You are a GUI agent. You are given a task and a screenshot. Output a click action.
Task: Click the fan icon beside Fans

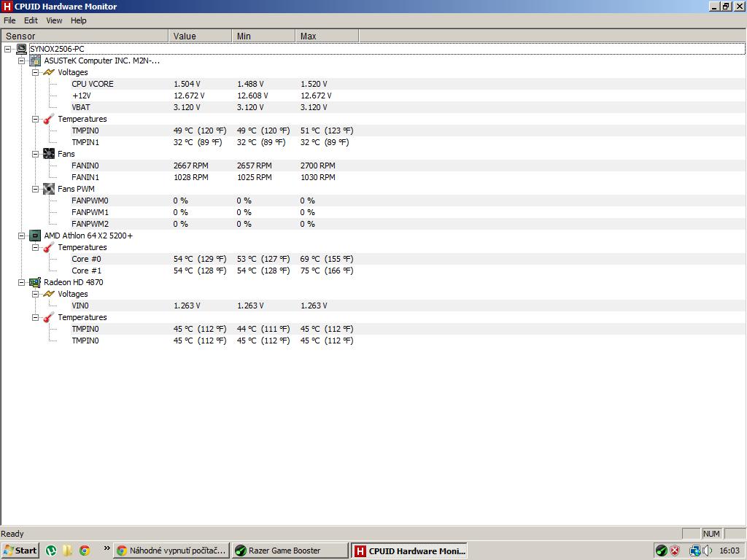pyautogui.click(x=49, y=154)
